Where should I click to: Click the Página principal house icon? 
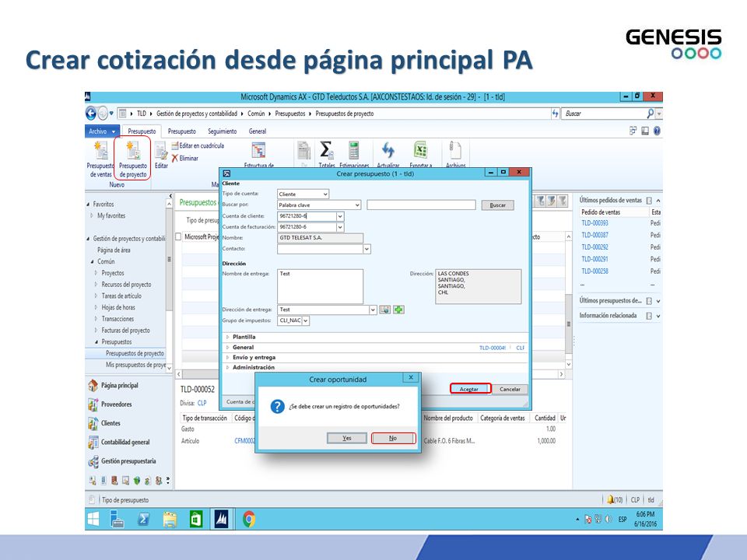coord(93,385)
